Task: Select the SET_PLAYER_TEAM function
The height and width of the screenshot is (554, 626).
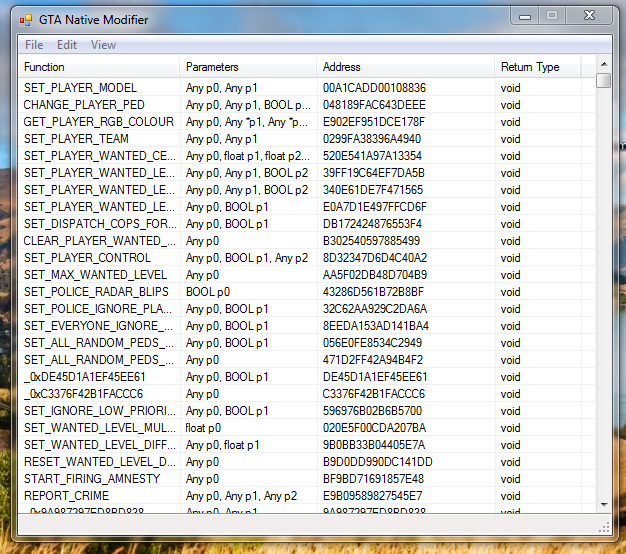Action: click(x=76, y=139)
